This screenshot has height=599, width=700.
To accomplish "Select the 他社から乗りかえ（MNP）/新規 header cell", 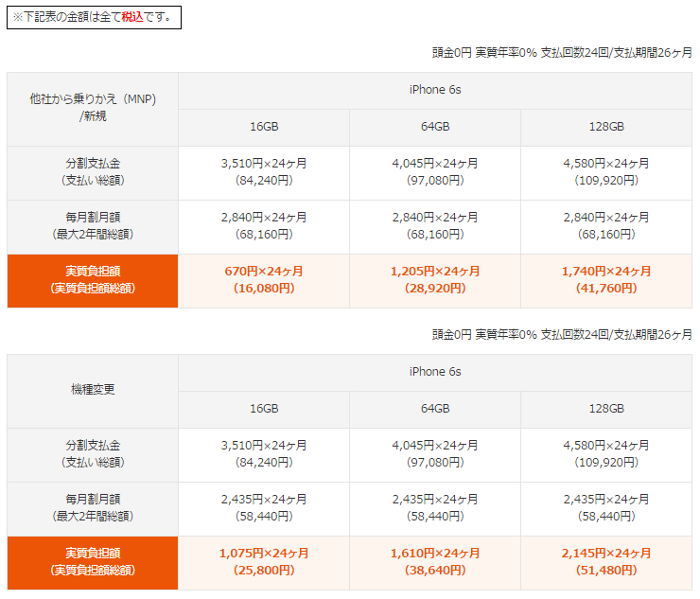I will click(93, 110).
